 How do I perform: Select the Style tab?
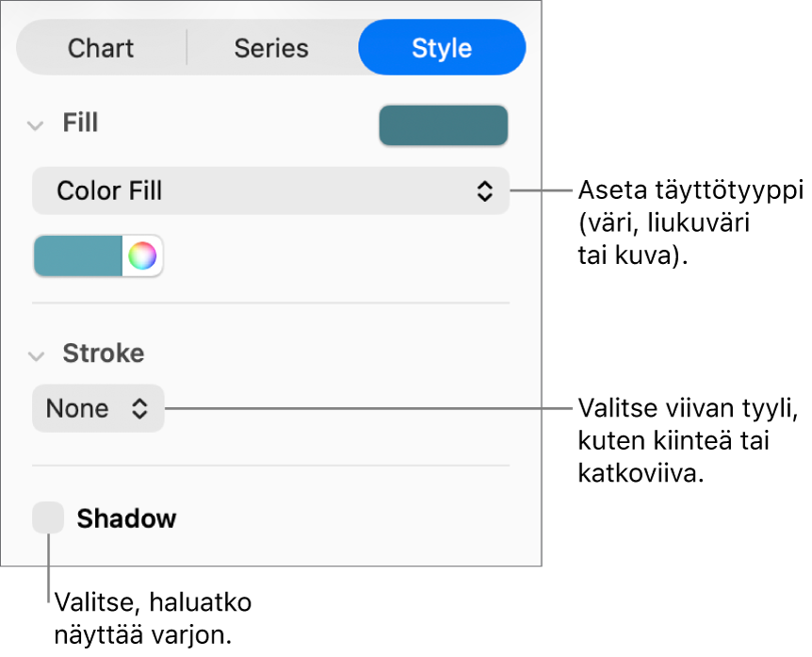pos(442,48)
